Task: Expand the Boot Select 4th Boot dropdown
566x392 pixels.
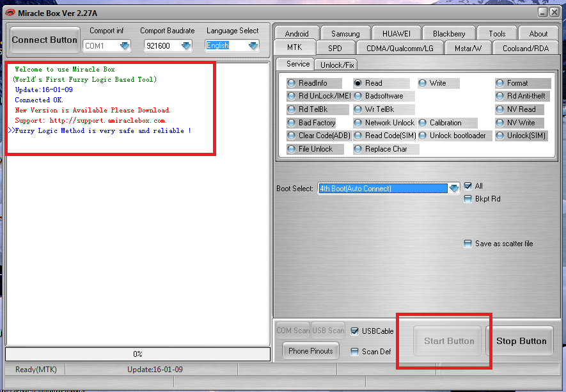Action: 454,188
